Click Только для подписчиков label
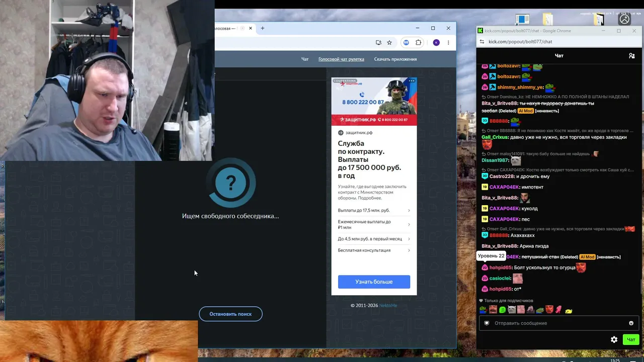 click(x=506, y=301)
